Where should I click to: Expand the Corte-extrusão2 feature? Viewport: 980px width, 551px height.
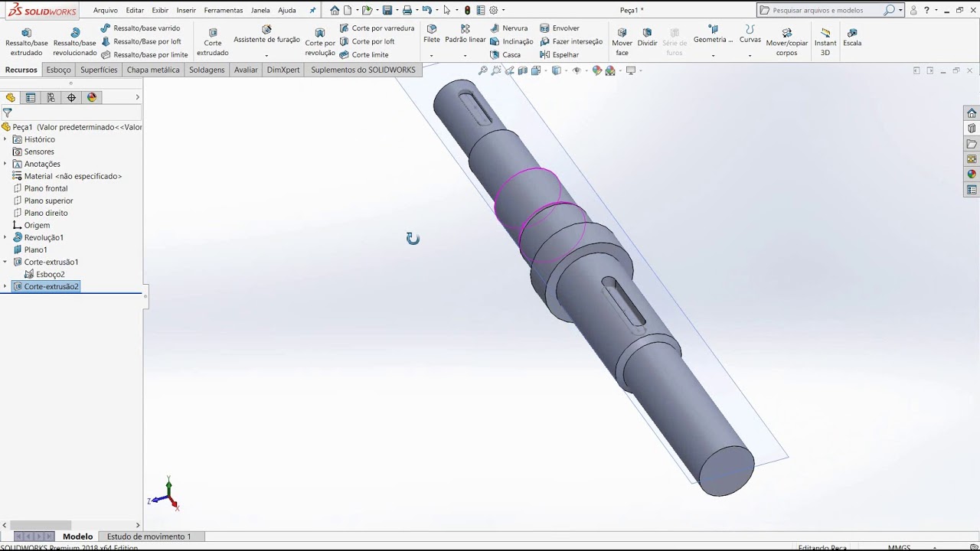(x=5, y=286)
